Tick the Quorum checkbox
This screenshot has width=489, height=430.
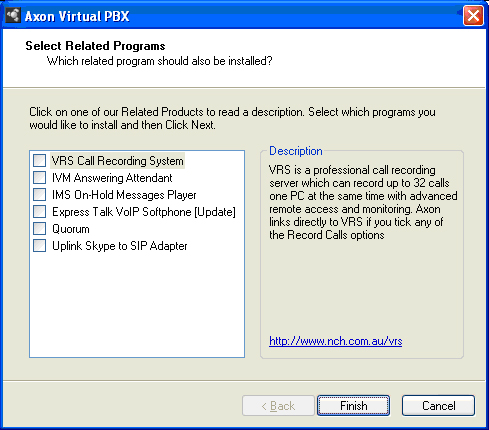pyautogui.click(x=39, y=229)
